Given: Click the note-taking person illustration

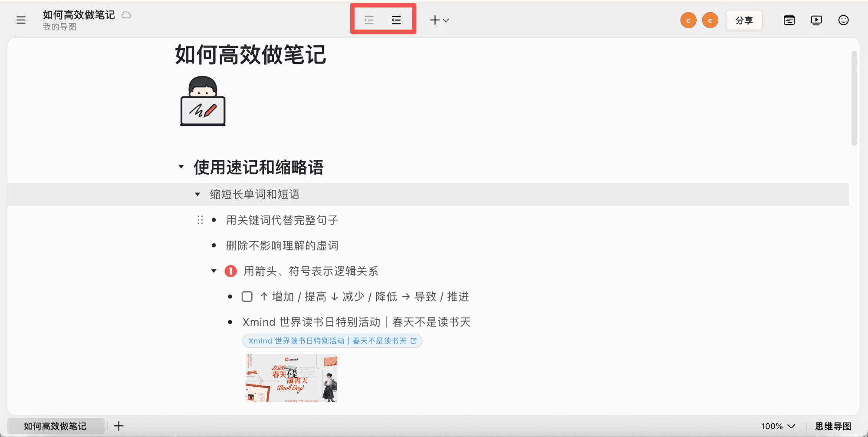Looking at the screenshot, I should click(x=203, y=101).
